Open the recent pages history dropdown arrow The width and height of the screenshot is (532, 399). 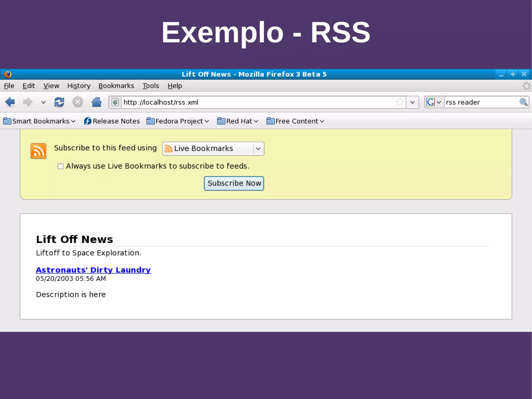coord(43,102)
